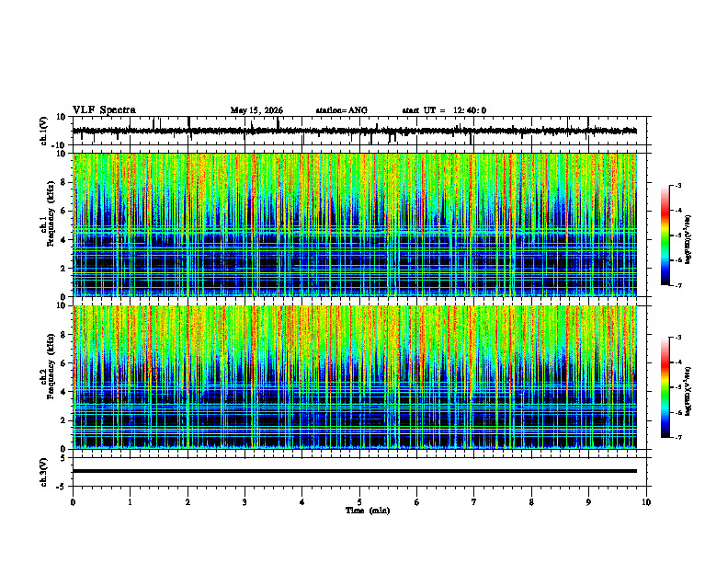The width and height of the screenshot is (728, 563).
Task: Click the 0 minute tick label on time axis
Action: (73, 502)
